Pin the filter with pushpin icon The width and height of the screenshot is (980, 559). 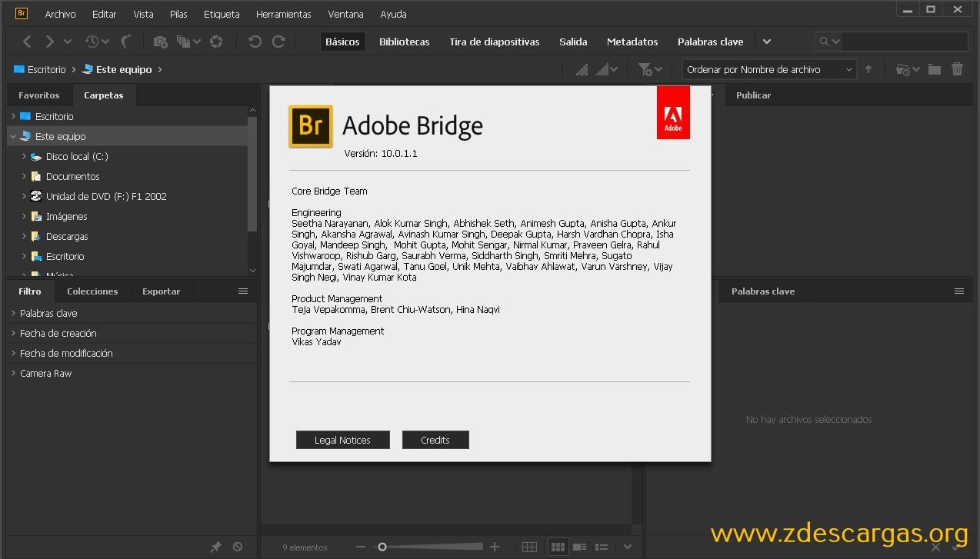[x=215, y=547]
